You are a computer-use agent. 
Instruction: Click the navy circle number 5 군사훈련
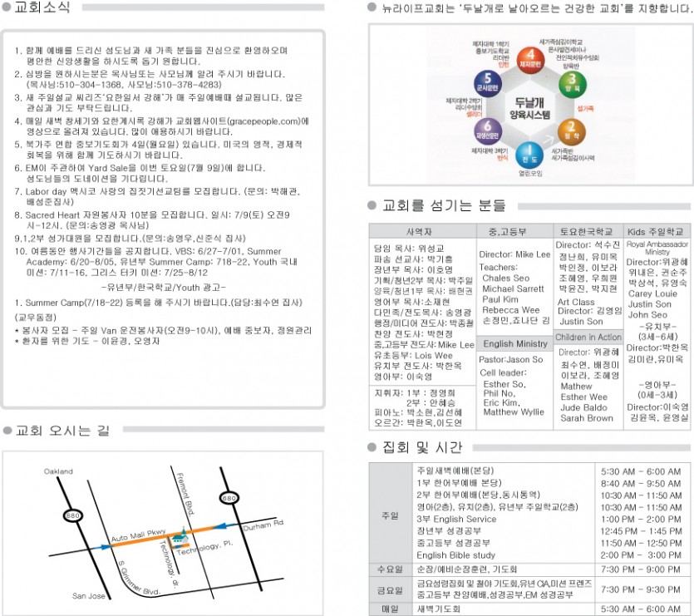[487, 83]
